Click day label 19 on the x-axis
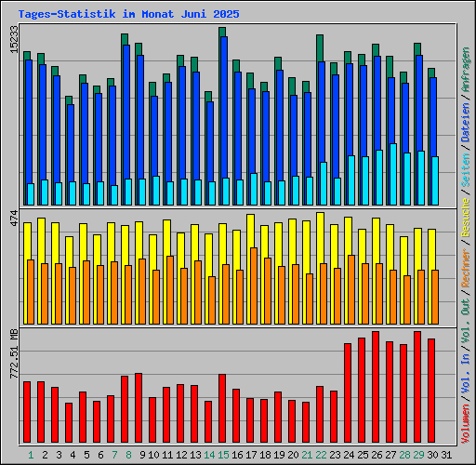This screenshot has height=465, width=476. pyautogui.click(x=279, y=455)
